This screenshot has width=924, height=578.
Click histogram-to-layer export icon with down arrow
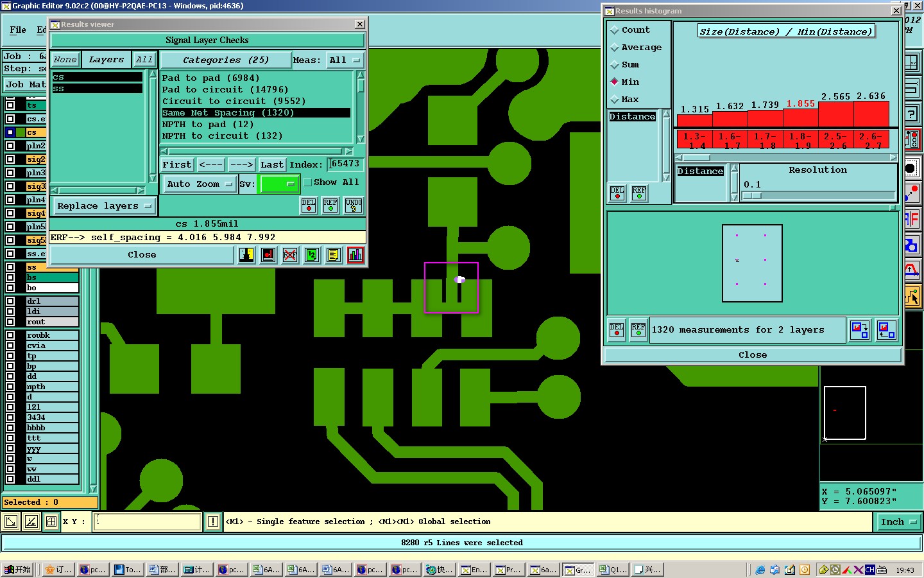[860, 330]
